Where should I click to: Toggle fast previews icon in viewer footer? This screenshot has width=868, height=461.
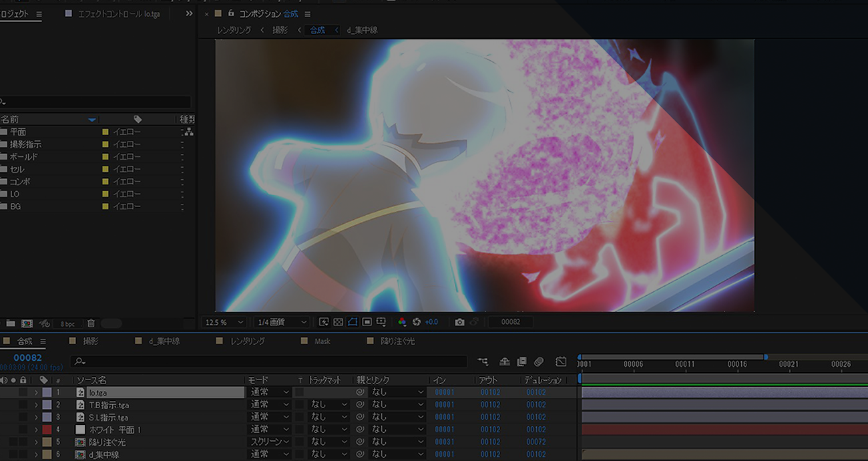324,322
